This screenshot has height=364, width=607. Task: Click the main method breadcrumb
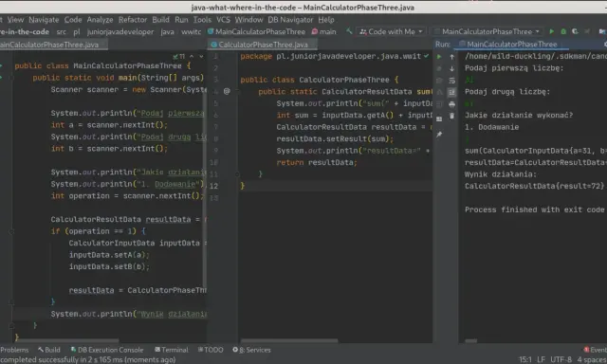click(x=324, y=31)
